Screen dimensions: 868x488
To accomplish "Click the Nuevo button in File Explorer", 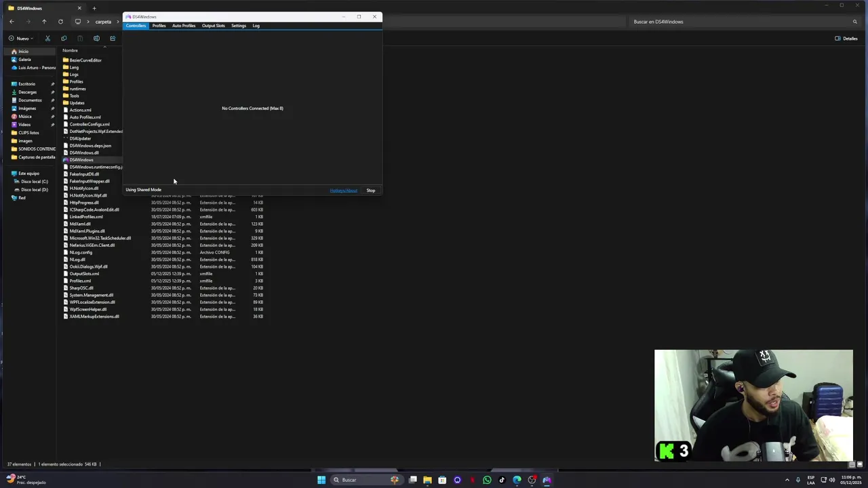I will point(21,39).
